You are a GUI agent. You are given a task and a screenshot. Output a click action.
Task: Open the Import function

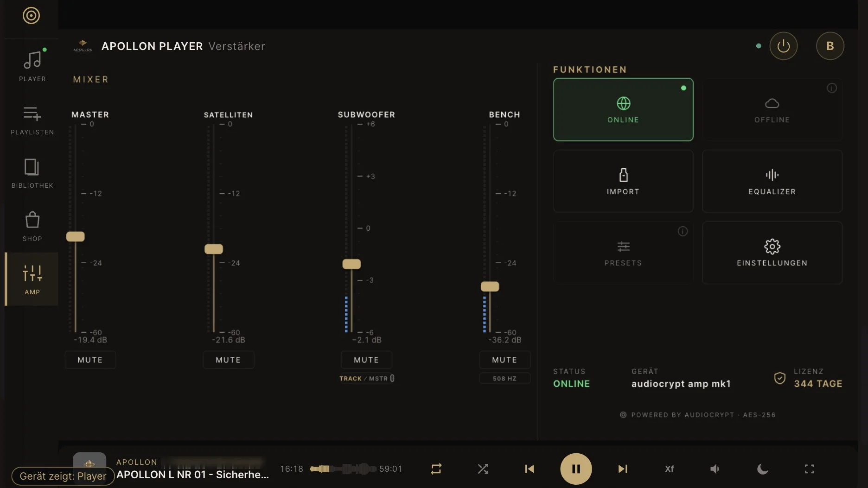click(x=623, y=181)
